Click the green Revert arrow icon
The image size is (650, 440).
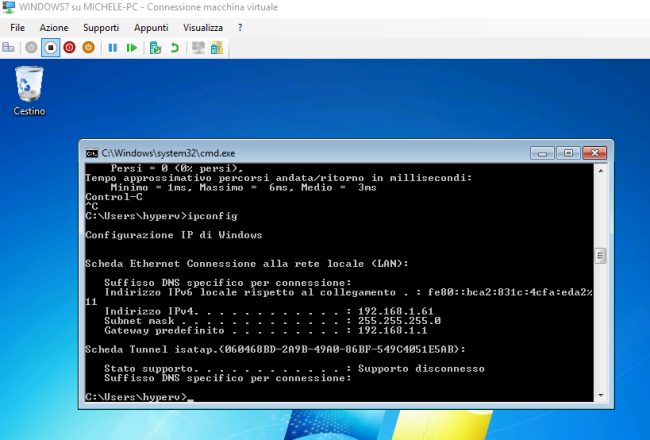coord(175,47)
